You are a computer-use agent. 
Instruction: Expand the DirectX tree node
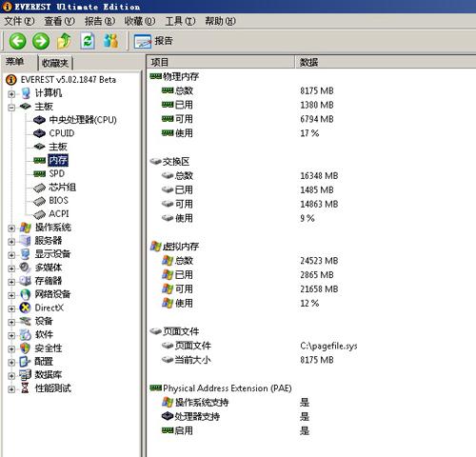click(x=11, y=308)
